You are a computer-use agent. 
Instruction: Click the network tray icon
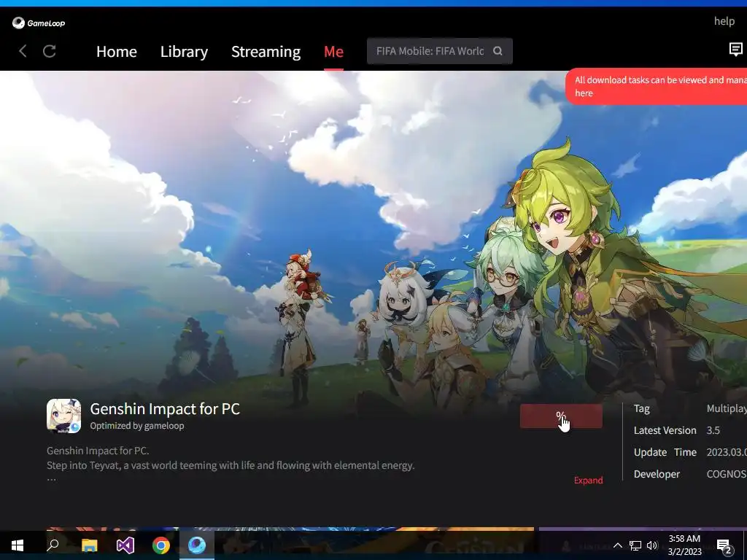pyautogui.click(x=635, y=545)
